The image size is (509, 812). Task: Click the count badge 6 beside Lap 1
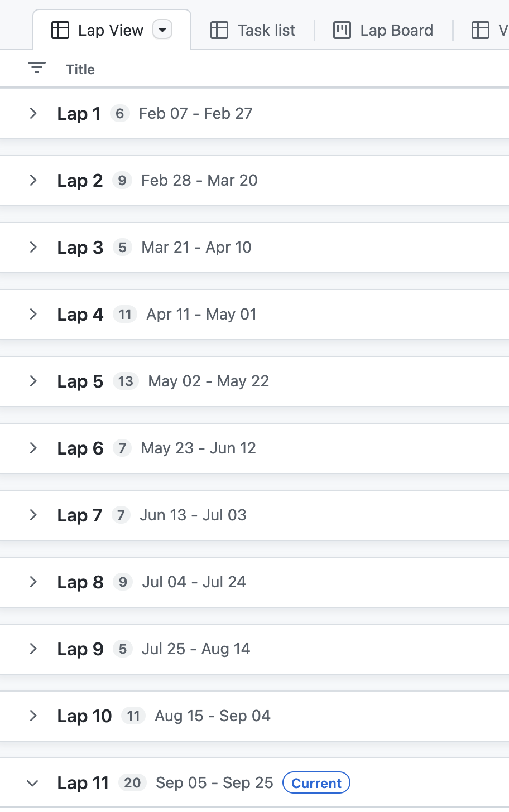119,113
